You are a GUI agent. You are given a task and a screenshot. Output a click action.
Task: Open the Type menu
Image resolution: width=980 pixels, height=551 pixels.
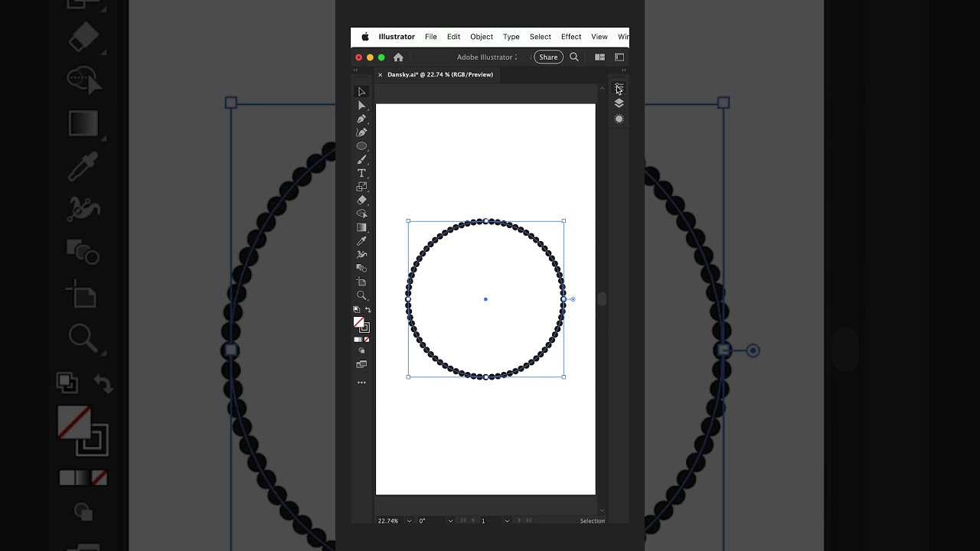[511, 37]
